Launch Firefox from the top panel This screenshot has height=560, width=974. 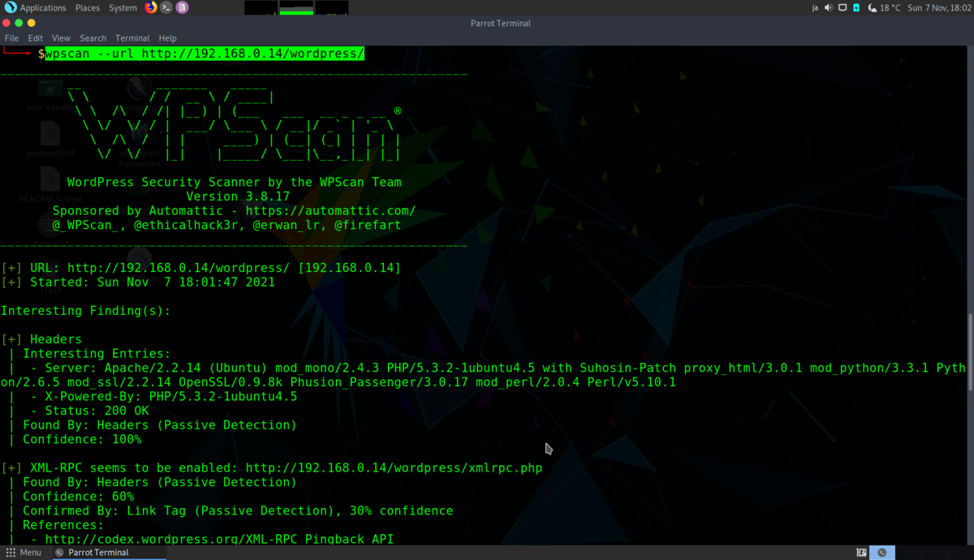coord(151,7)
